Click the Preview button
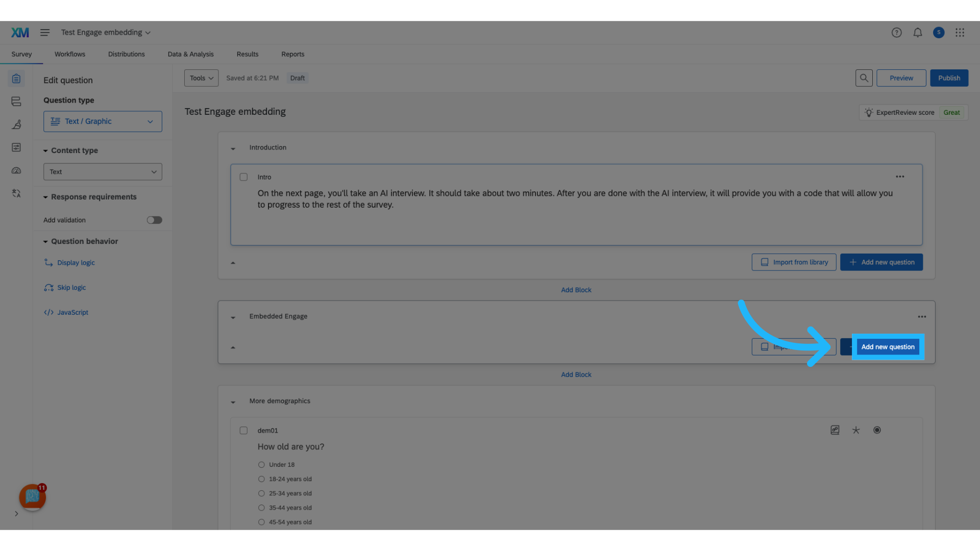This screenshot has width=980, height=551. point(901,78)
